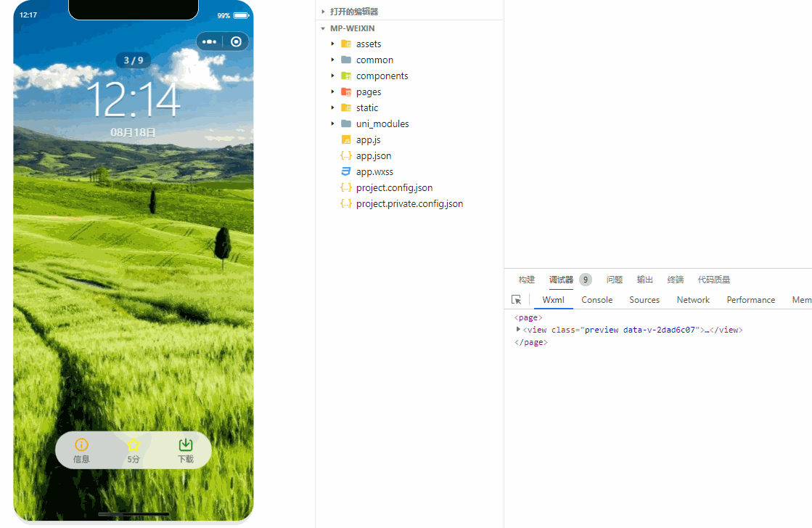The image size is (812, 528).
Task: Select the pages folder label
Action: [368, 92]
